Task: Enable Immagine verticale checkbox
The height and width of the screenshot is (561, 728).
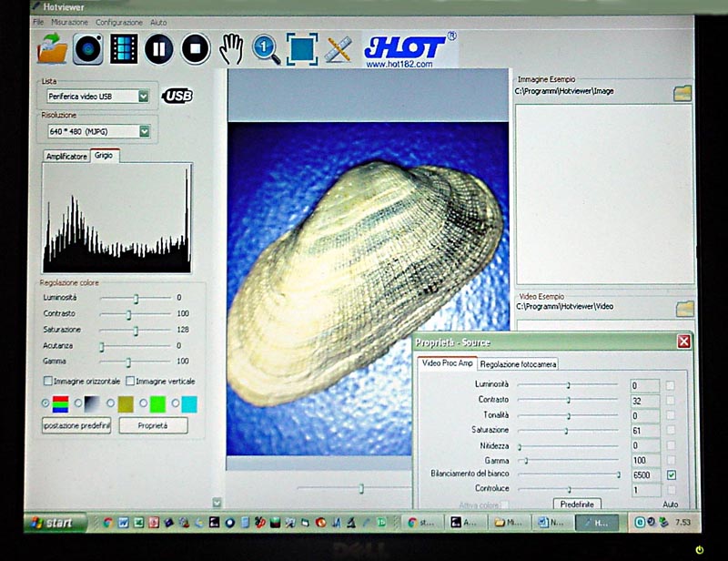Action: pos(130,381)
